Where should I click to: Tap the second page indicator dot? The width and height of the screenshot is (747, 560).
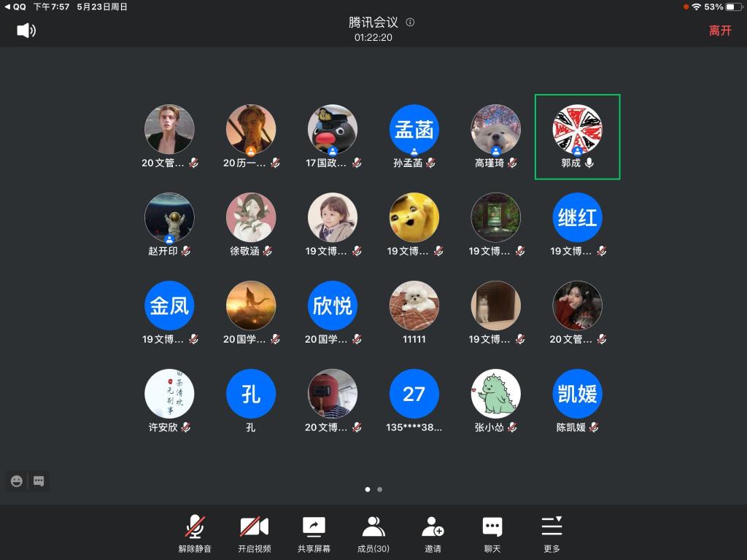pos(379,489)
